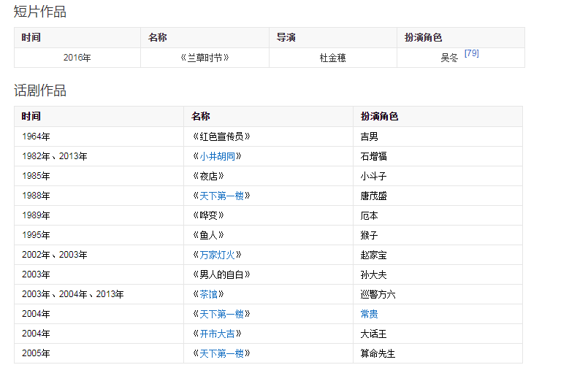
Task: Click the 1964年 time cell
Action: (36, 136)
